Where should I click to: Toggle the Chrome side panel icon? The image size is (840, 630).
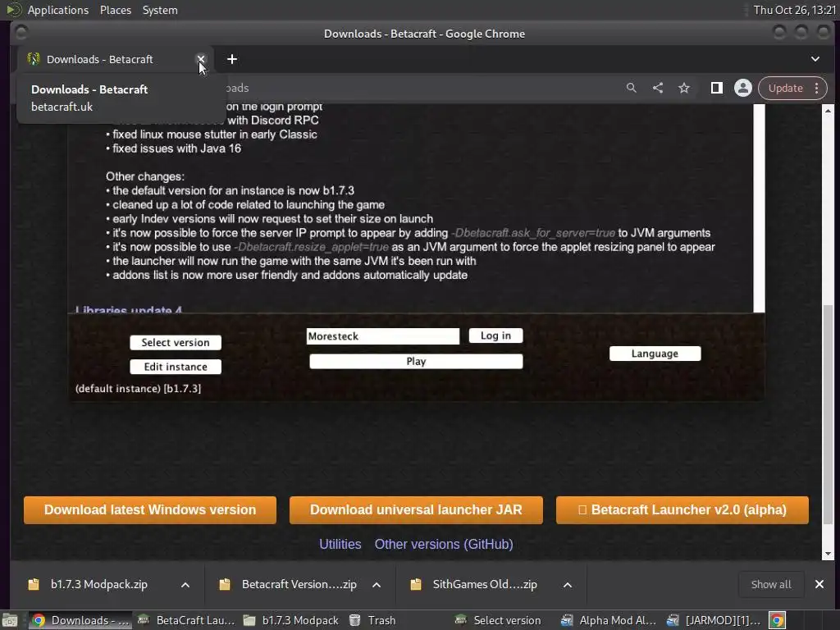(x=716, y=88)
